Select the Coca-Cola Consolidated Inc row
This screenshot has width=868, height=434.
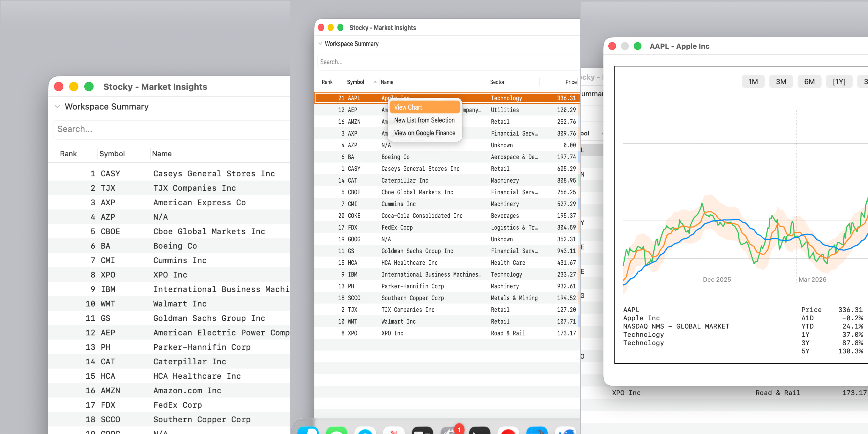pos(447,216)
